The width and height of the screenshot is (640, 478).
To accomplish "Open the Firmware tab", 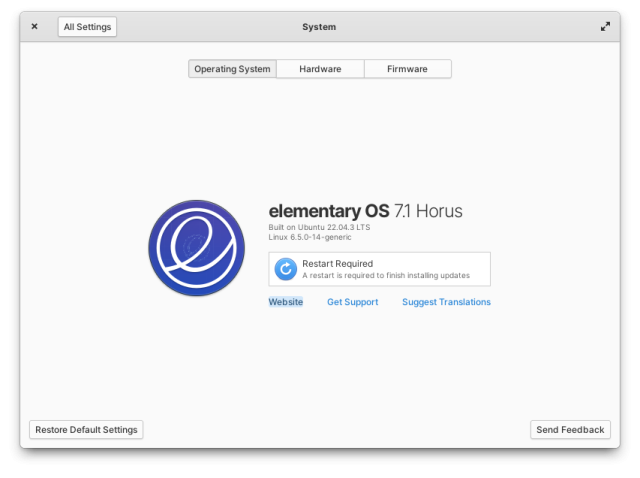I will tap(407, 69).
